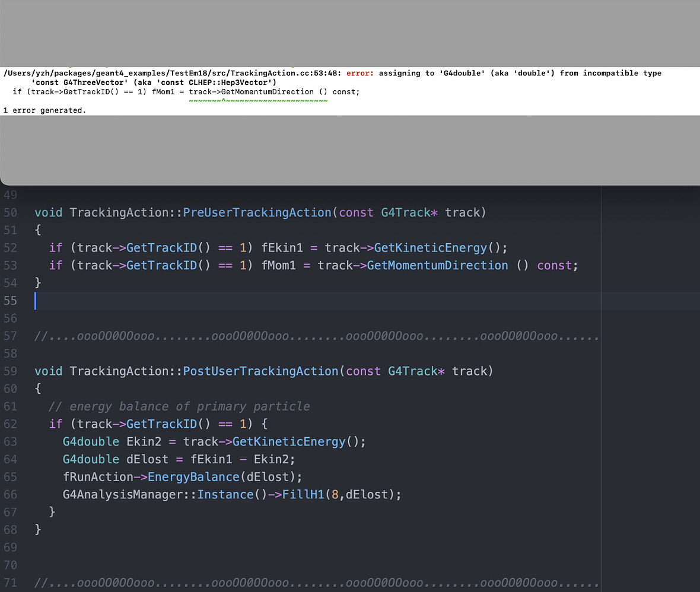Select the GetMomentumDirection call on line 53
The height and width of the screenshot is (592, 700).
pos(437,265)
